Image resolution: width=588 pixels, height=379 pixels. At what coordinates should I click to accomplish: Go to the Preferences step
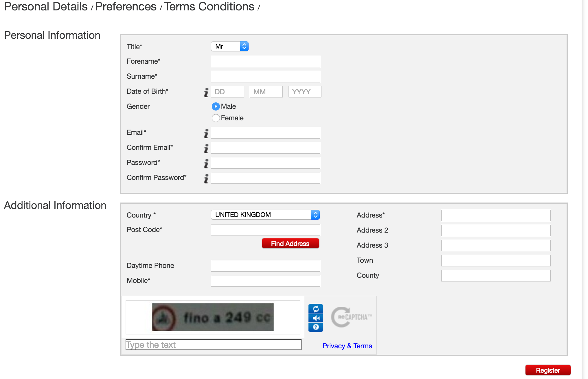tap(126, 7)
